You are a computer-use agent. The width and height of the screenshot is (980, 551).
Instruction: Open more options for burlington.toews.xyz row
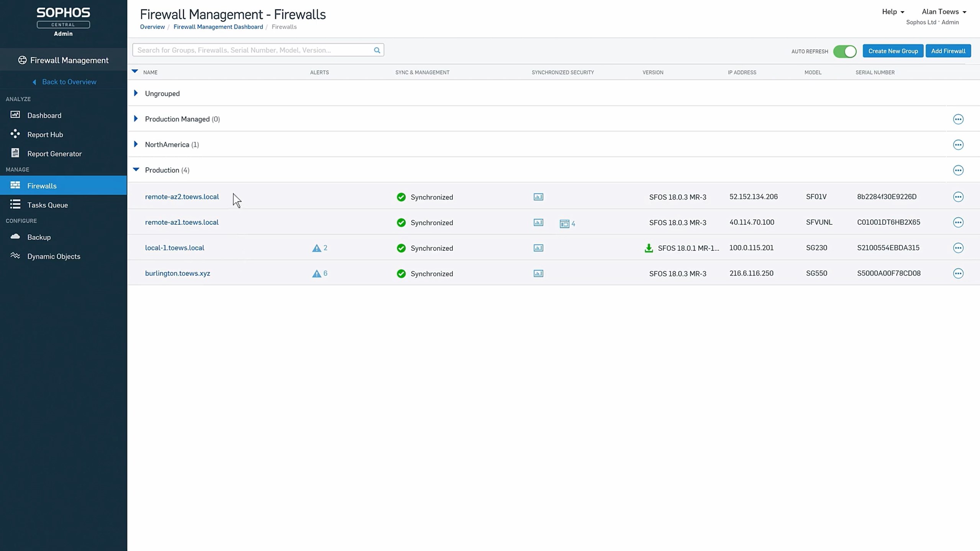pos(958,273)
